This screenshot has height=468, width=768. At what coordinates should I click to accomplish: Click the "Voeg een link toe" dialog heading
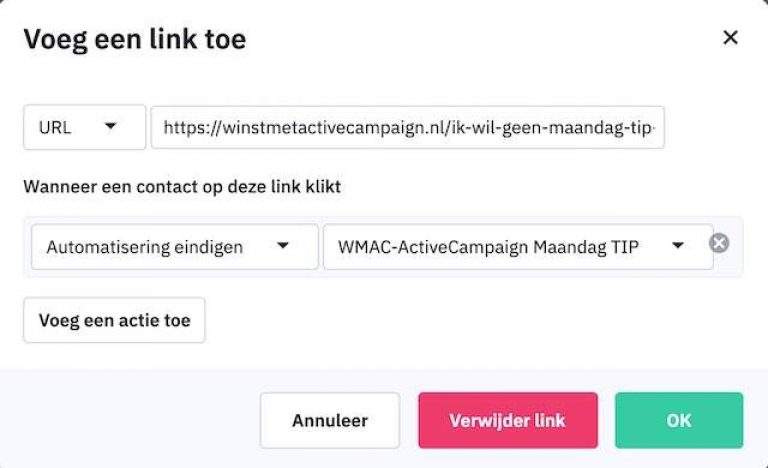[134, 39]
